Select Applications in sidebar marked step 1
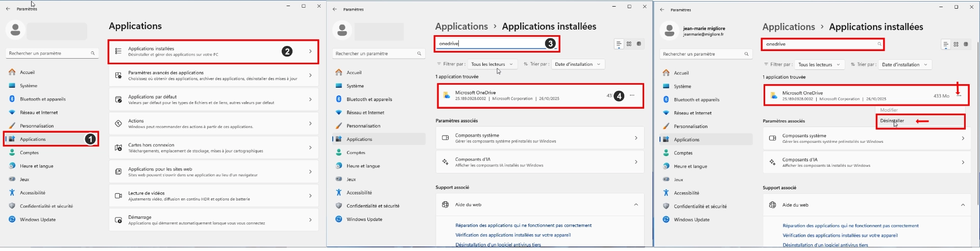Screen dimensions: 980x251 click(x=33, y=139)
